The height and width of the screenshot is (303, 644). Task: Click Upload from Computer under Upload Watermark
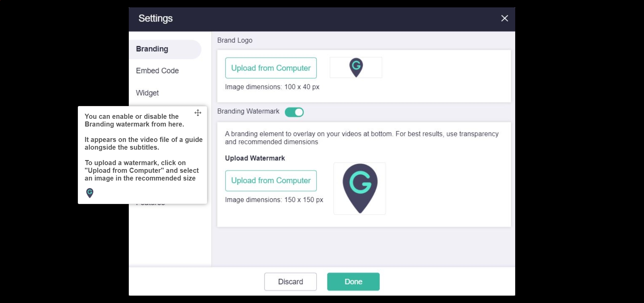(x=271, y=181)
